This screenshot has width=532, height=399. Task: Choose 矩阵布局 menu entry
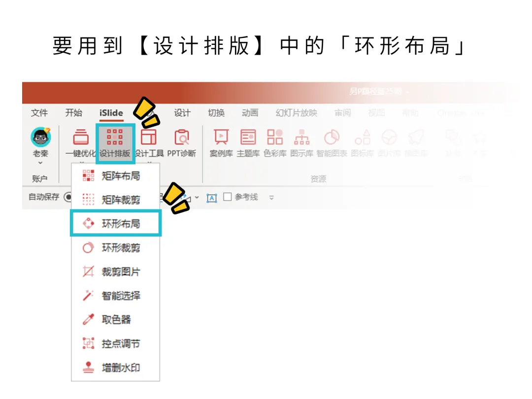[x=116, y=176]
